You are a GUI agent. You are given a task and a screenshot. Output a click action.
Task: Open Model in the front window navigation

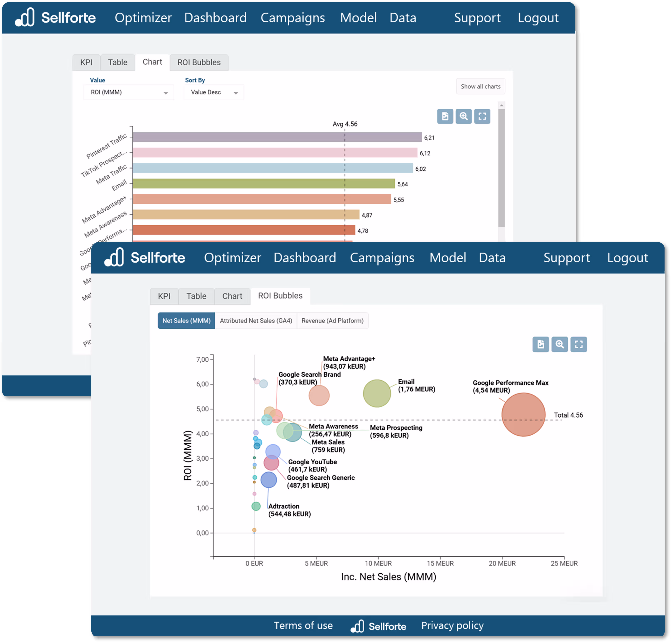448,258
